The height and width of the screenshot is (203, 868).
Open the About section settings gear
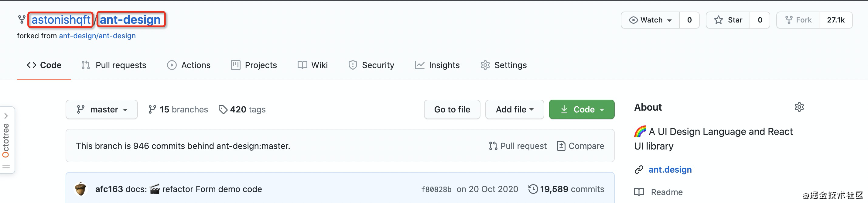click(799, 107)
